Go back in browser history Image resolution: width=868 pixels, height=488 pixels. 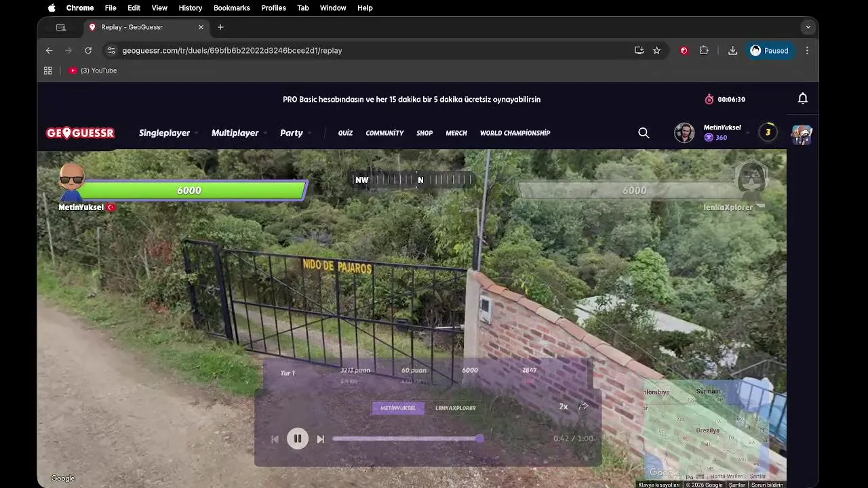point(49,50)
